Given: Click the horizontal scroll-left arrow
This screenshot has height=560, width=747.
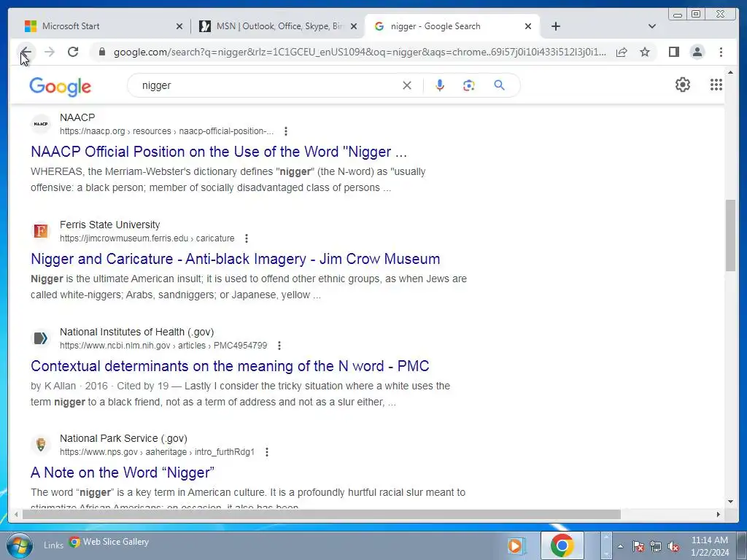Looking at the screenshot, I should coord(16,514).
